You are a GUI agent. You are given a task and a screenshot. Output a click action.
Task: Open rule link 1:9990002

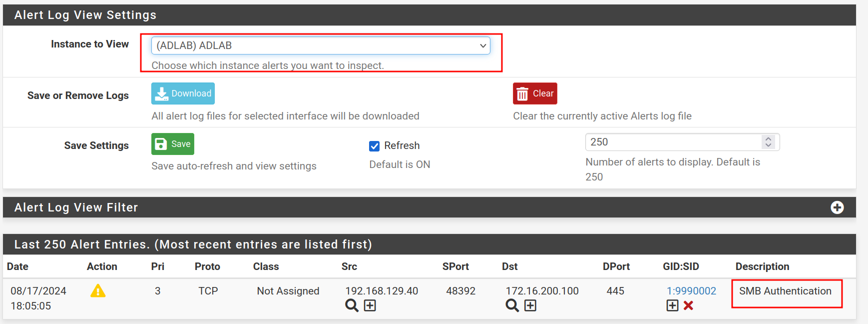click(x=691, y=291)
